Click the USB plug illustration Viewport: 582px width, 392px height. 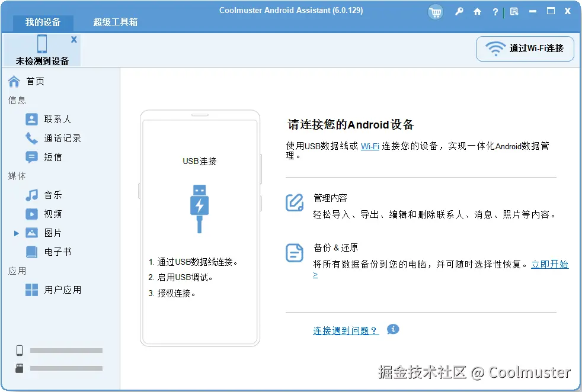point(199,209)
